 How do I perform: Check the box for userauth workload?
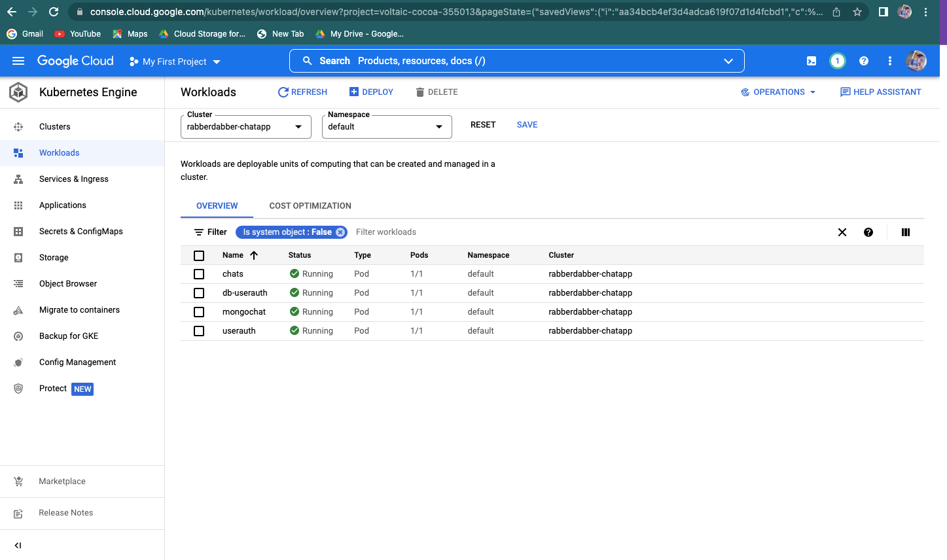pos(199,331)
